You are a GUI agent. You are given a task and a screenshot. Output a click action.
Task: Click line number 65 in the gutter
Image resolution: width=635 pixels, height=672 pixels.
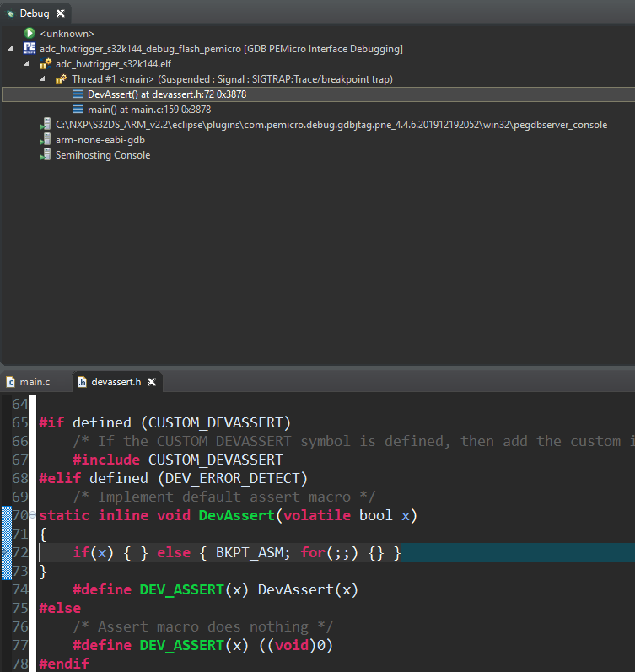(19, 422)
